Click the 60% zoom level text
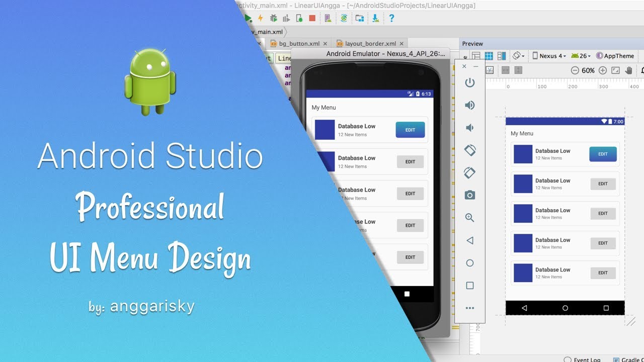This screenshot has height=362, width=644. [588, 70]
